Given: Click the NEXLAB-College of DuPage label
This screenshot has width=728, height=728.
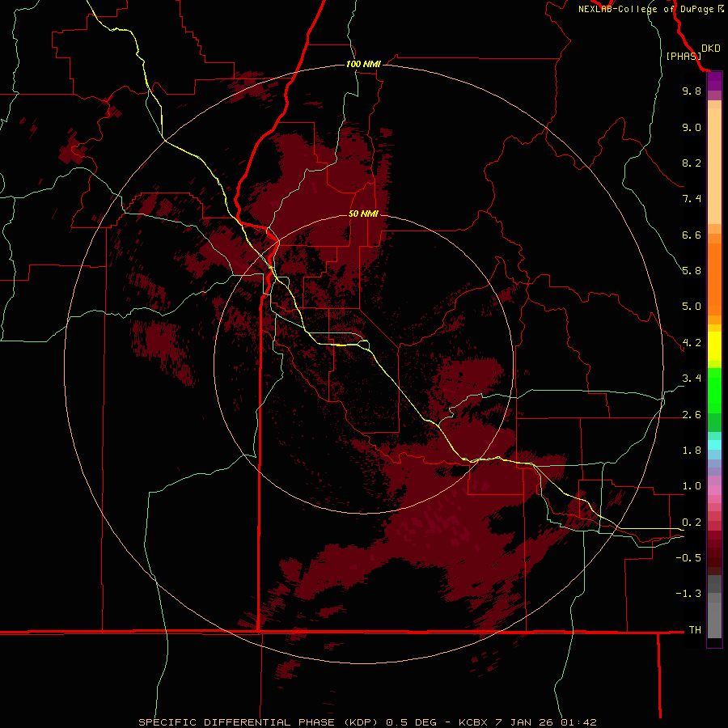Looking at the screenshot, I should tap(645, 9).
